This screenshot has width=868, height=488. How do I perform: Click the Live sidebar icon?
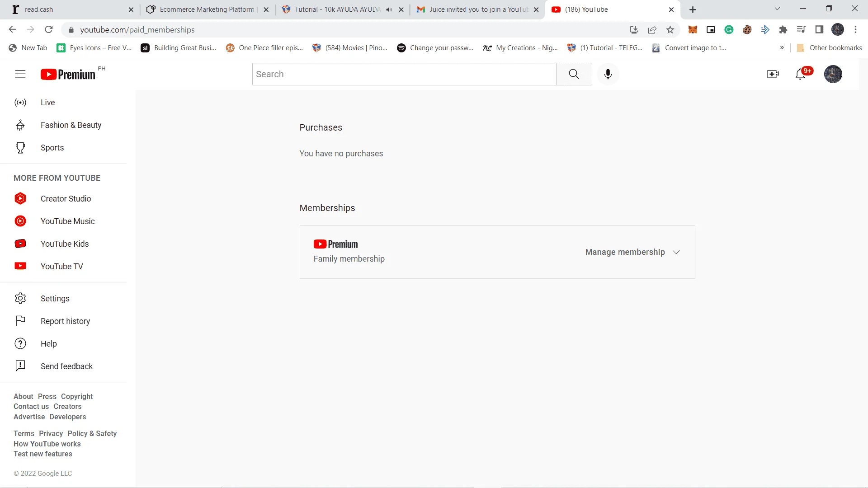pos(20,103)
